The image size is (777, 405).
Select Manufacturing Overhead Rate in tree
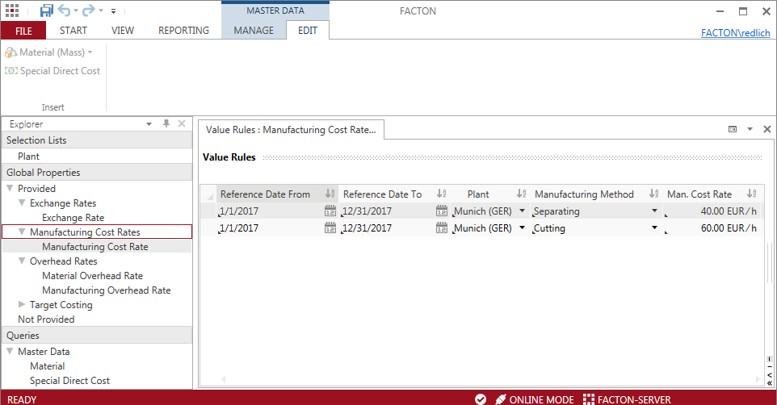tap(106, 290)
